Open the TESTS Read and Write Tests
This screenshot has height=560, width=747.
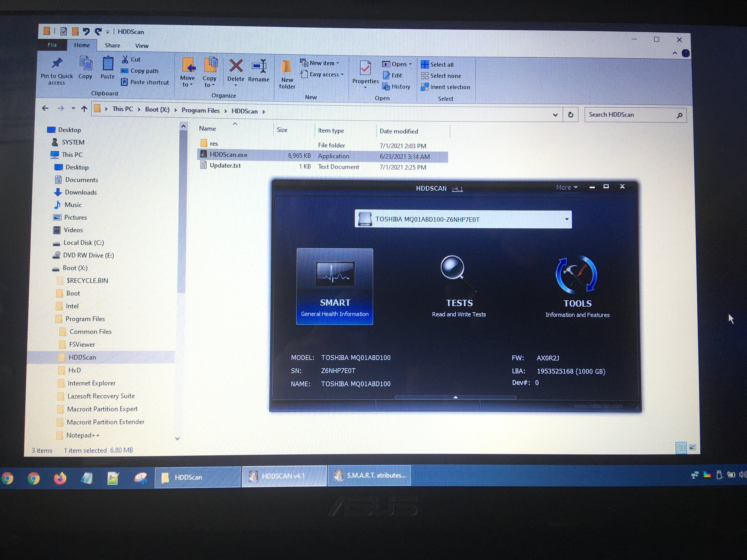[459, 286]
